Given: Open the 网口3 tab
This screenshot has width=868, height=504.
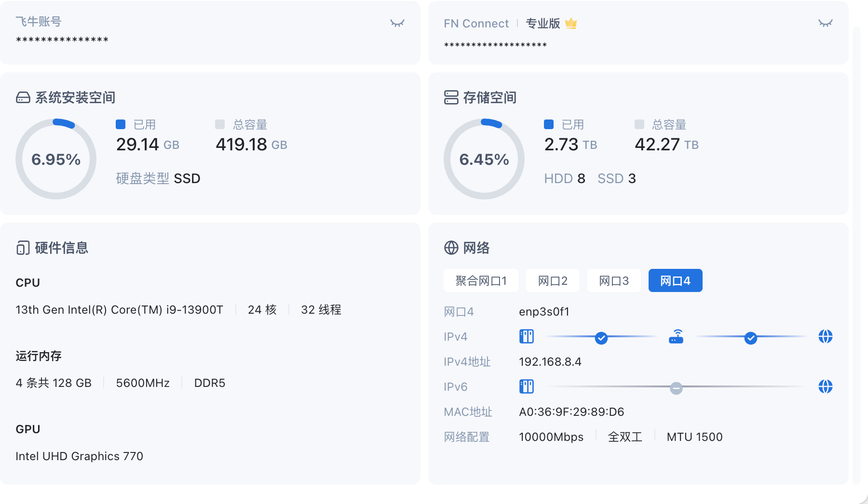Looking at the screenshot, I should [x=614, y=281].
